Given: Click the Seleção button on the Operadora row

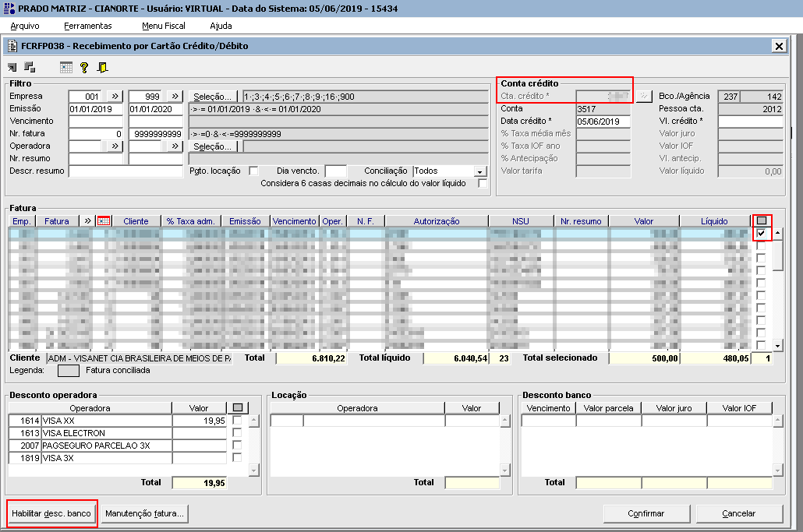Looking at the screenshot, I should [213, 146].
